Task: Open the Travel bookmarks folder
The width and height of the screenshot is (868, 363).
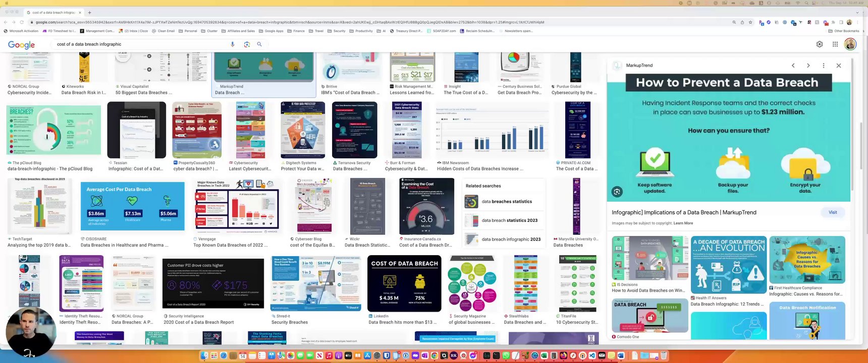Action: (316, 31)
